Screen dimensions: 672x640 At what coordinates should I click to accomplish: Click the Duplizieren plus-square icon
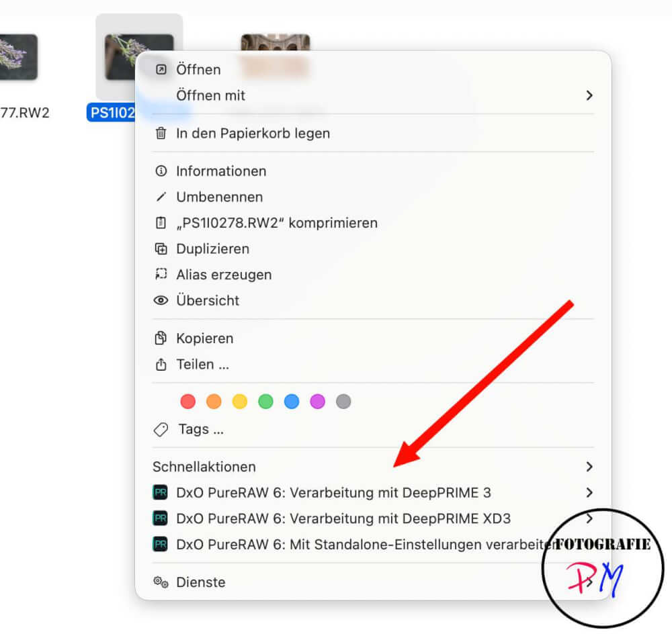click(x=161, y=249)
